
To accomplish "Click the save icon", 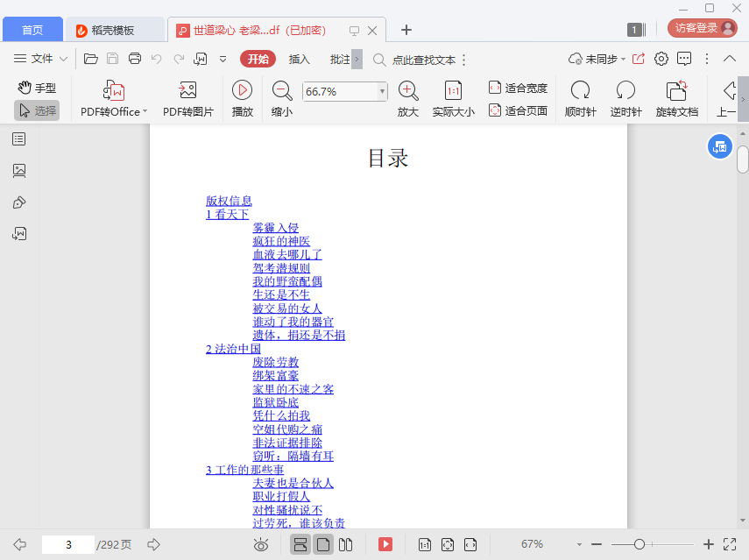I will [112, 59].
